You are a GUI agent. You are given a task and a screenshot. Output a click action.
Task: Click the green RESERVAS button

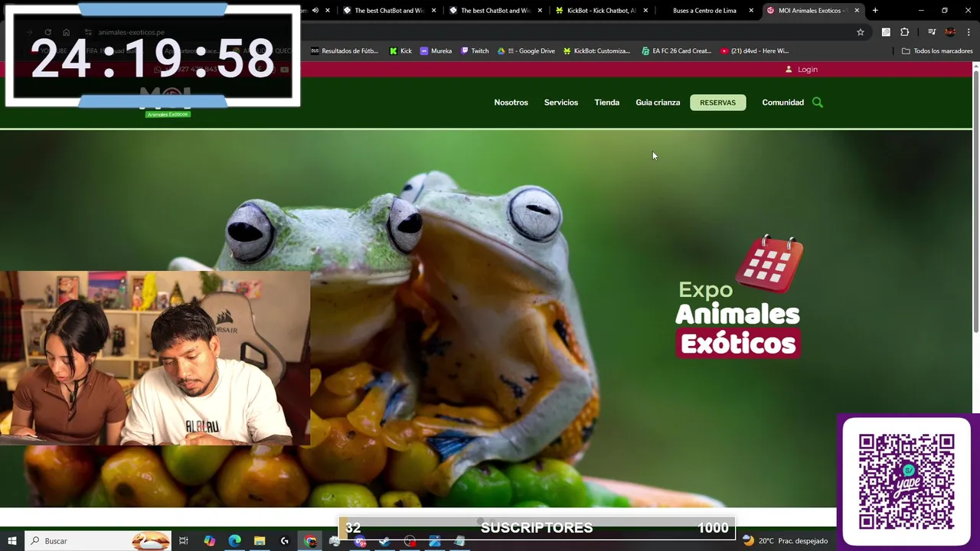(x=718, y=103)
